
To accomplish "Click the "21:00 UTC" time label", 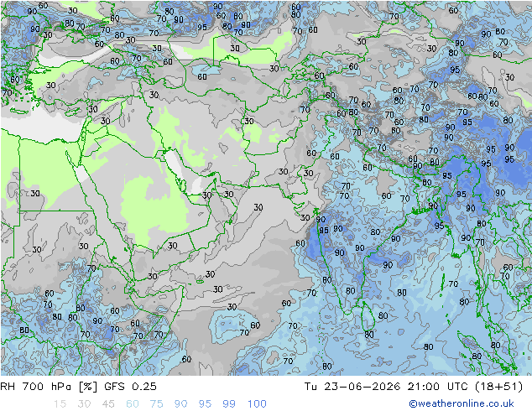I will [438, 386].
